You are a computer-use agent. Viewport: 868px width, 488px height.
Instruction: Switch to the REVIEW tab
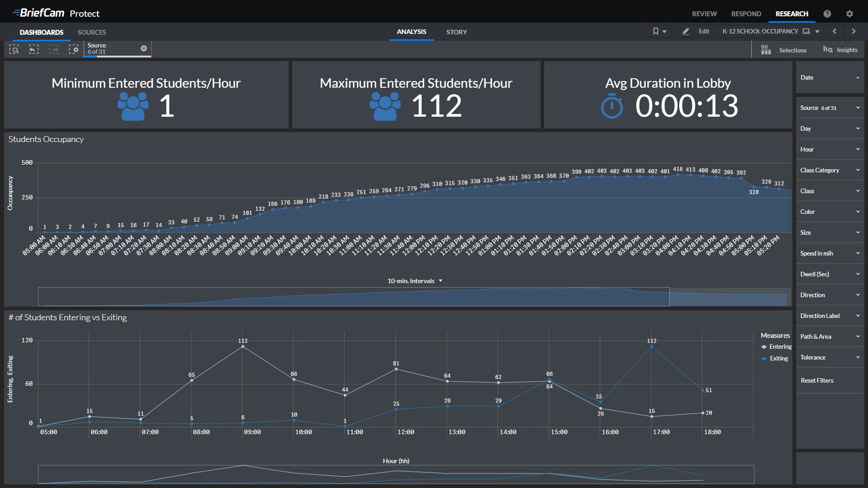click(704, 14)
